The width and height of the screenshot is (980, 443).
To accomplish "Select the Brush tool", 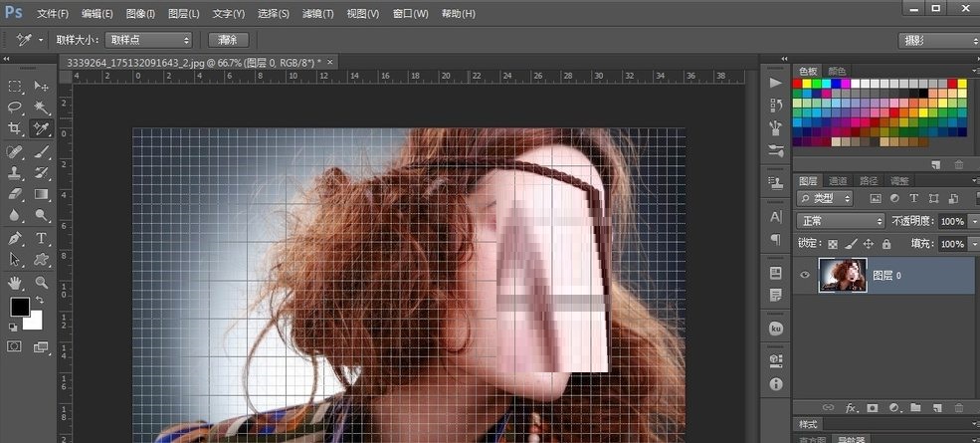I will 41,151.
